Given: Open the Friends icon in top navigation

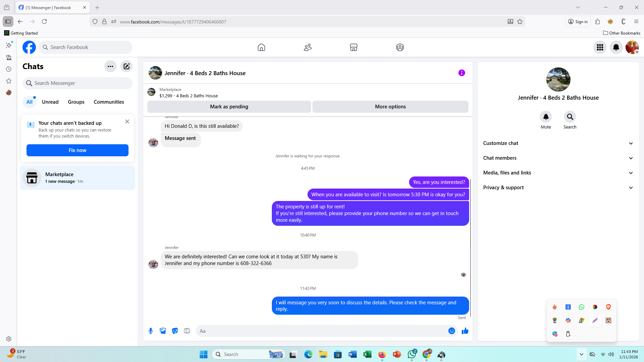Looking at the screenshot, I should point(307,47).
